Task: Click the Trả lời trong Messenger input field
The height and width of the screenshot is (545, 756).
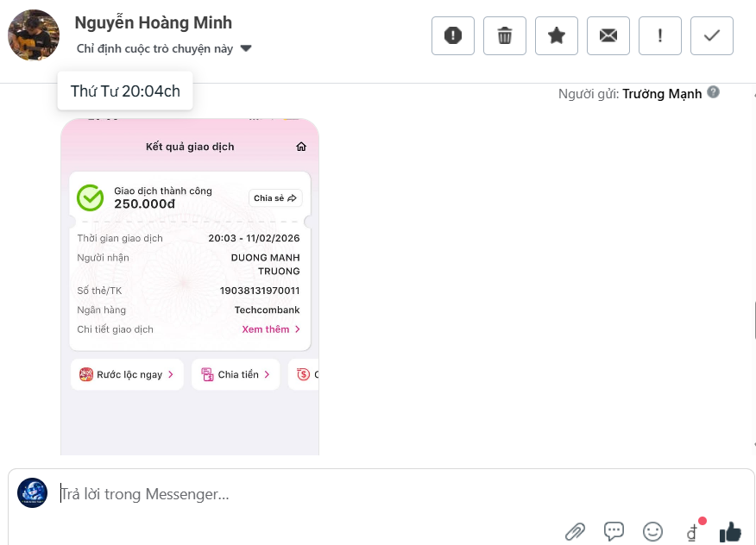Action: pyautogui.click(x=259, y=493)
